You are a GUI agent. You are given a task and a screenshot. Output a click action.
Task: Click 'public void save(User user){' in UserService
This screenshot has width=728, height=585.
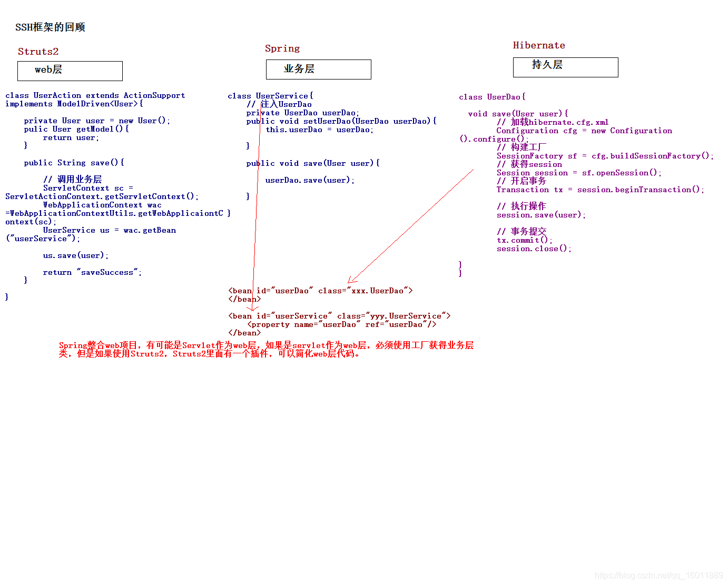click(313, 163)
